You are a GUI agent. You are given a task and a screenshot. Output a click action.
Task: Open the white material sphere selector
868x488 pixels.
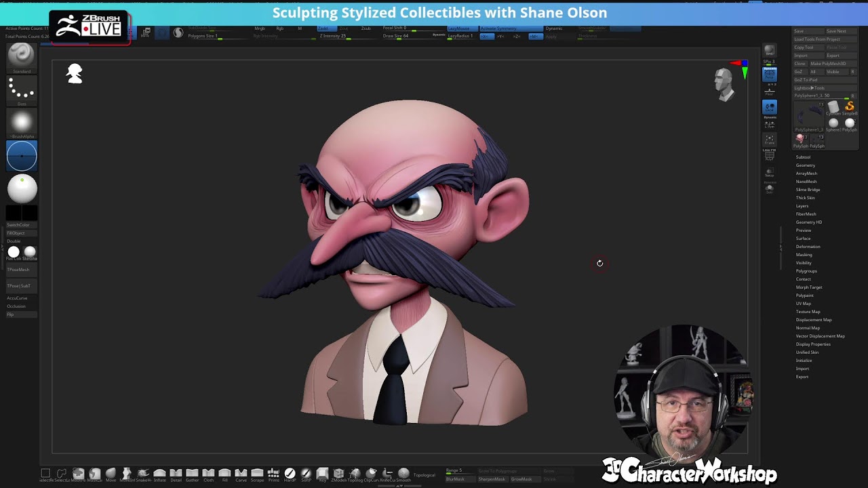[x=21, y=189]
